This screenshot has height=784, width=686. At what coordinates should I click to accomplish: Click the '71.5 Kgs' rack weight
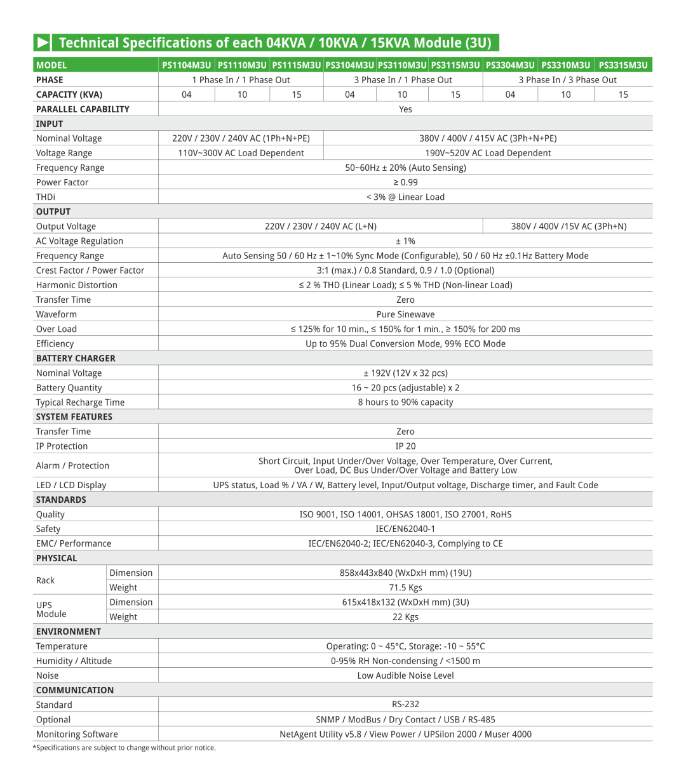[x=405, y=588]
